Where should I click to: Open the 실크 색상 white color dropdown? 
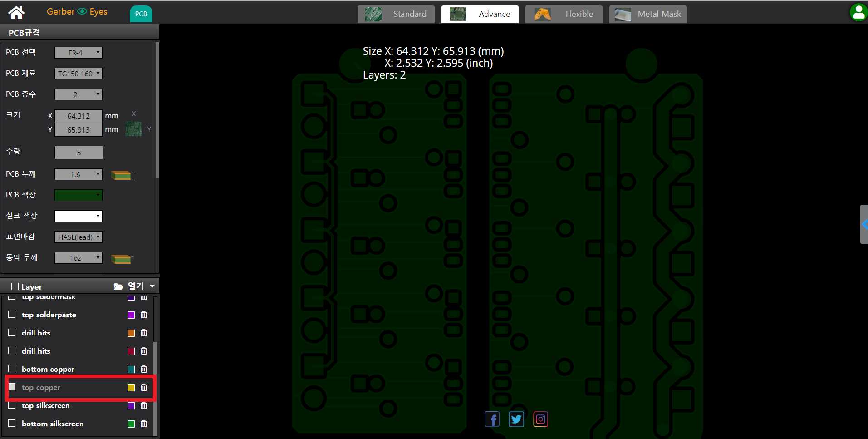[78, 216]
